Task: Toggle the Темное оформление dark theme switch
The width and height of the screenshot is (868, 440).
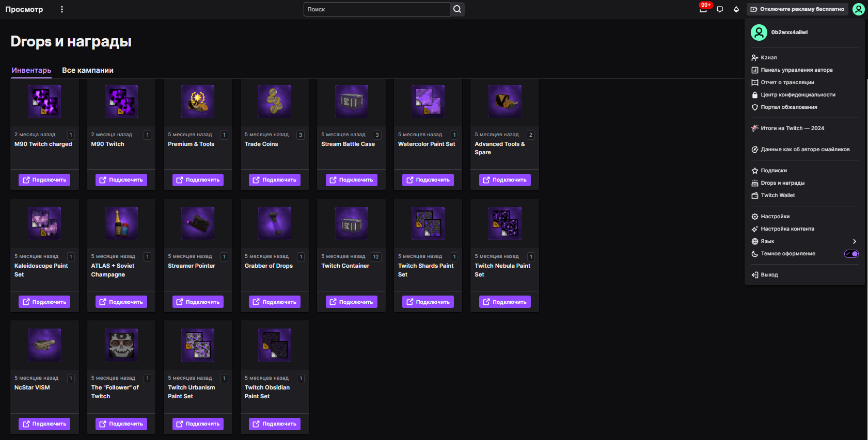Action: [851, 254]
